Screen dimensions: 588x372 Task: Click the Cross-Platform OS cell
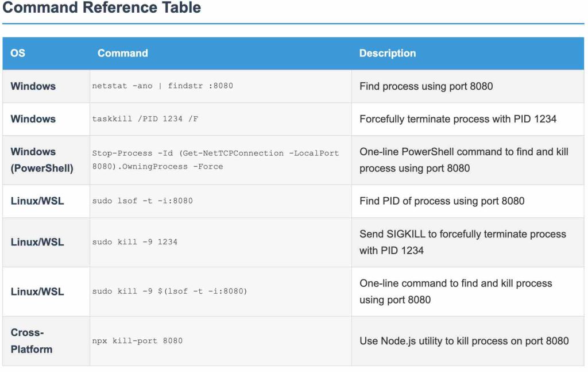click(x=32, y=341)
